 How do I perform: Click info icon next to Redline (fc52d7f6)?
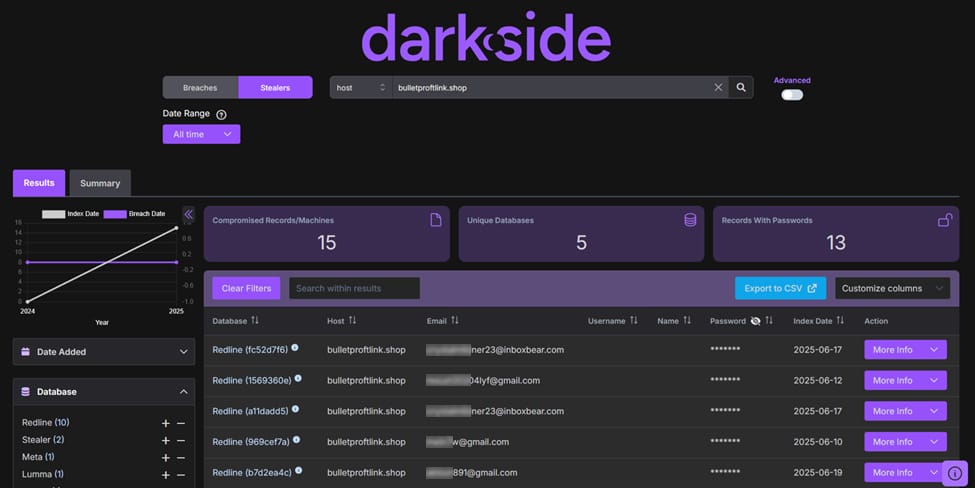tap(295, 348)
